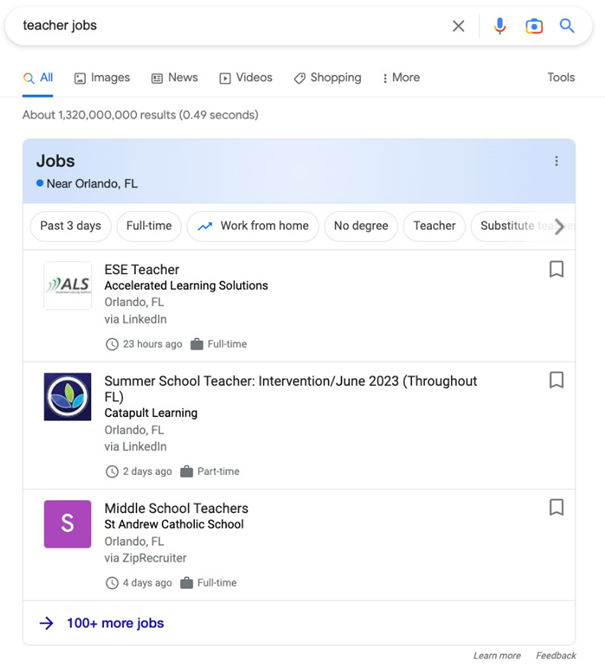The height and width of the screenshot is (665, 605).
Task: Select the All results tab
Action: click(38, 78)
